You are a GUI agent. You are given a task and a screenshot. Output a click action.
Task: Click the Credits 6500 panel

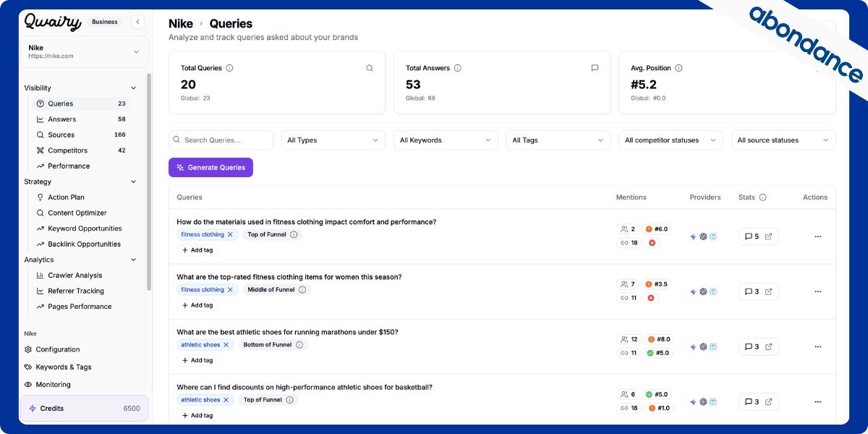[84, 409]
